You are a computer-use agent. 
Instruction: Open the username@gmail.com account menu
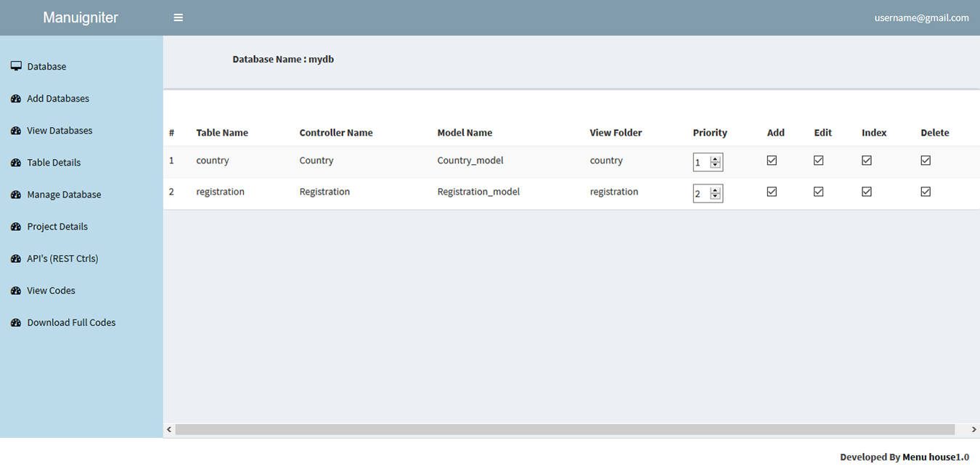(921, 18)
